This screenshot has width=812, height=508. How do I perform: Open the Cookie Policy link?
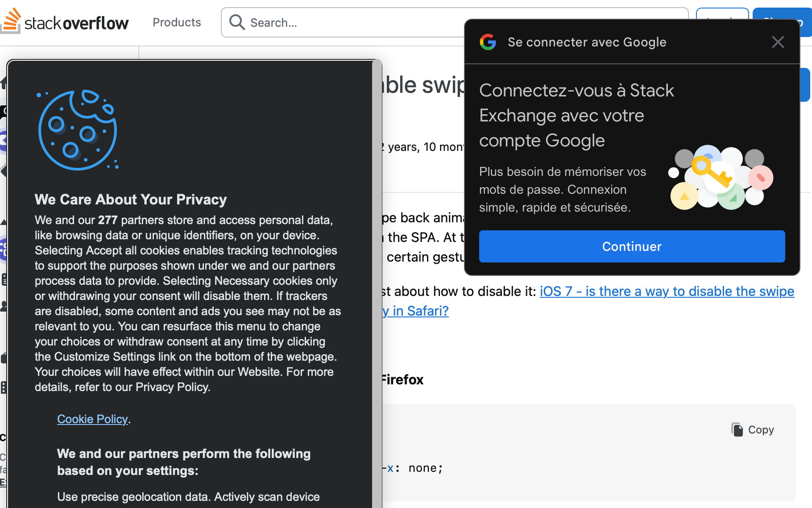click(x=92, y=419)
